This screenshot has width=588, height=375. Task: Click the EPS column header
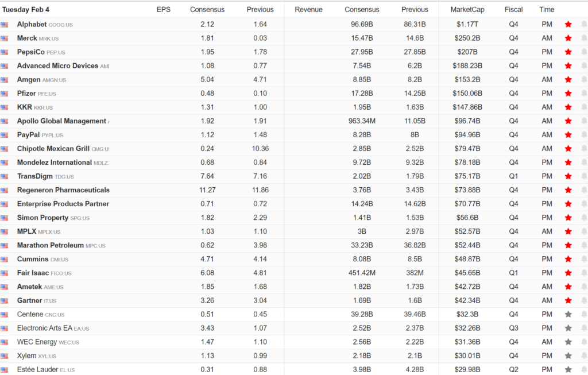(163, 10)
